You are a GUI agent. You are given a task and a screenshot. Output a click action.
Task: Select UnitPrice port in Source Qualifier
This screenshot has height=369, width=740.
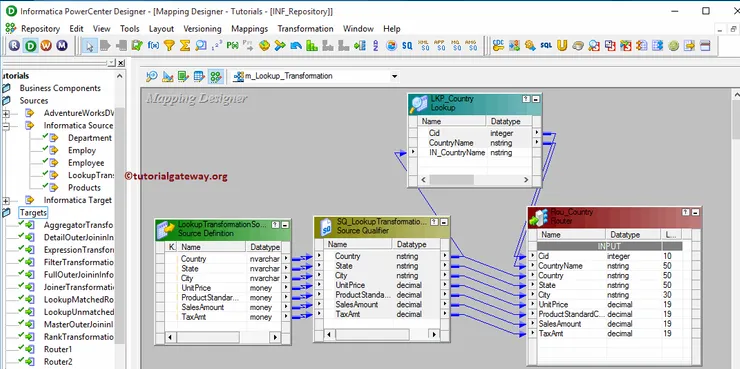(x=350, y=285)
